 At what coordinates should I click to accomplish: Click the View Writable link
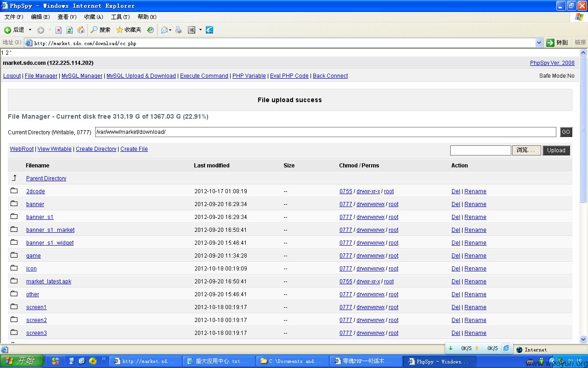pos(55,149)
